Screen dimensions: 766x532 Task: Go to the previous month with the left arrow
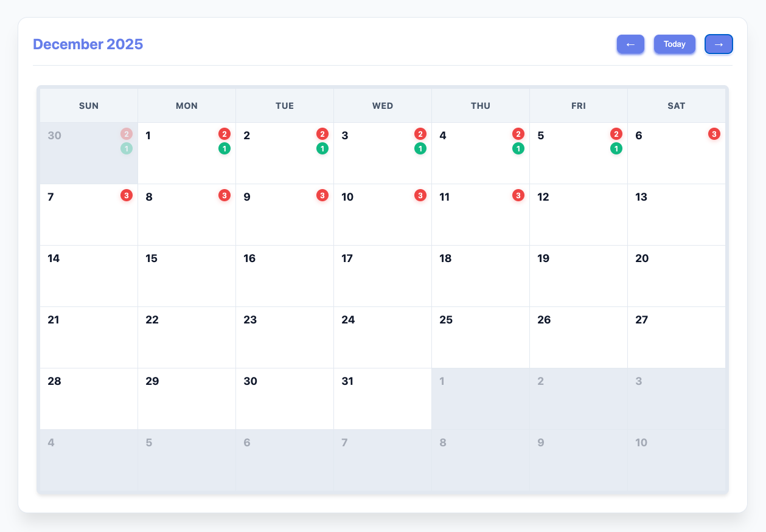pyautogui.click(x=630, y=44)
